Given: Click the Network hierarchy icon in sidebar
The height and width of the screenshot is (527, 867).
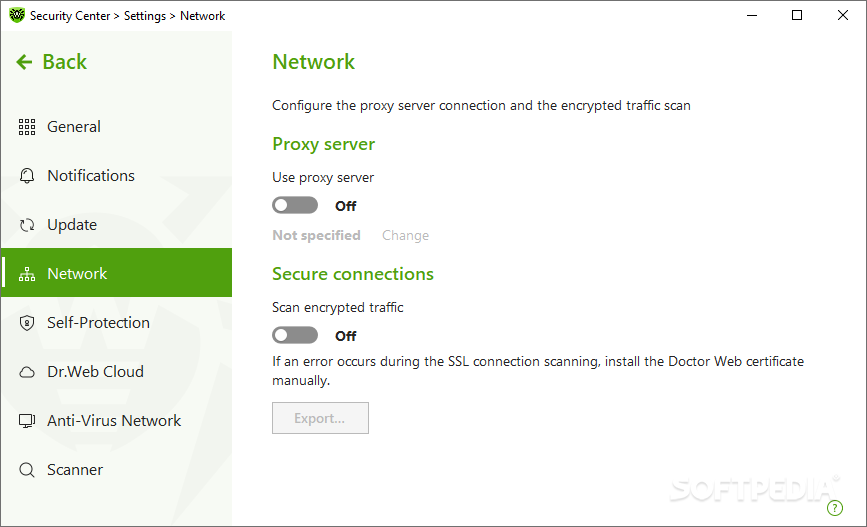Looking at the screenshot, I should coord(27,274).
